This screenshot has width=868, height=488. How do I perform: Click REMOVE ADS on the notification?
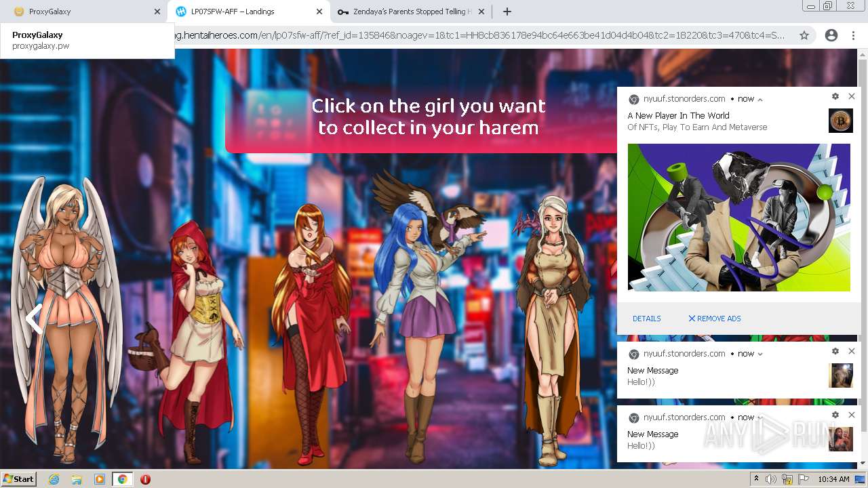click(x=715, y=319)
